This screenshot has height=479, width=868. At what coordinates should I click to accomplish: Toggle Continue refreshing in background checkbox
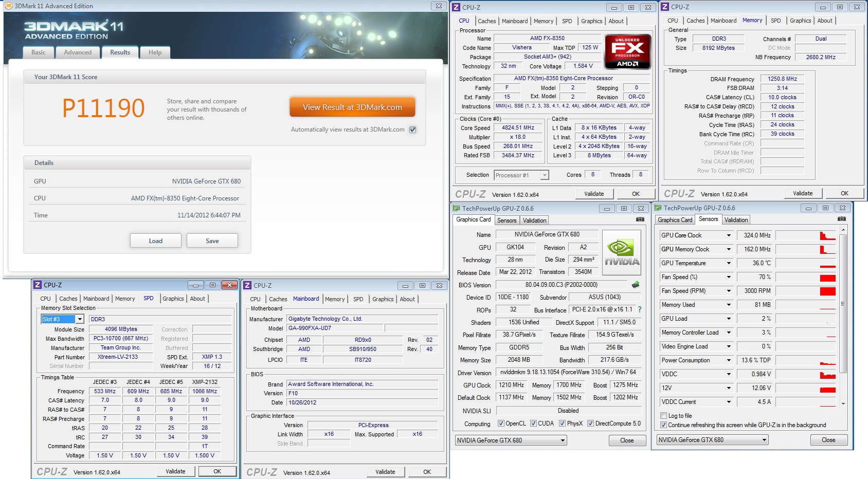tap(663, 425)
